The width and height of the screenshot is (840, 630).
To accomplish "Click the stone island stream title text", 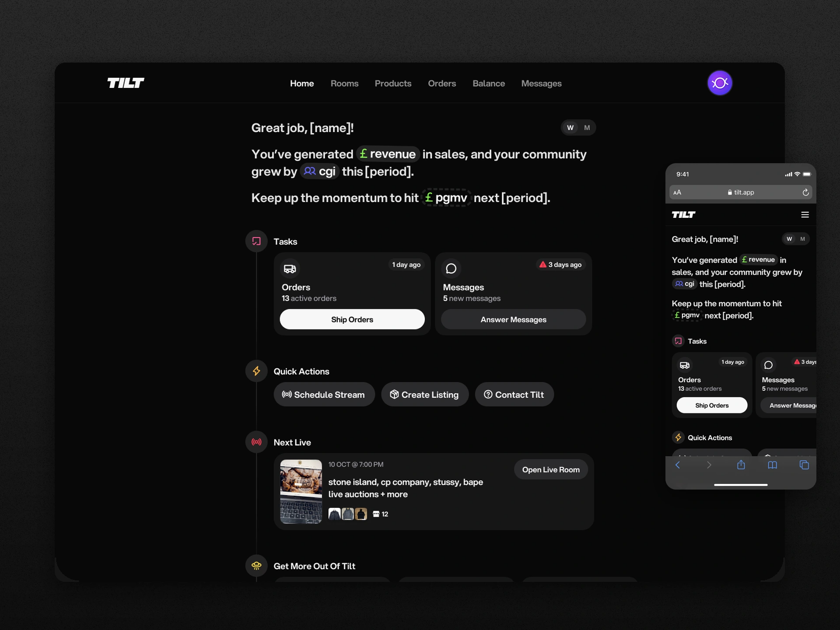I will (x=406, y=488).
